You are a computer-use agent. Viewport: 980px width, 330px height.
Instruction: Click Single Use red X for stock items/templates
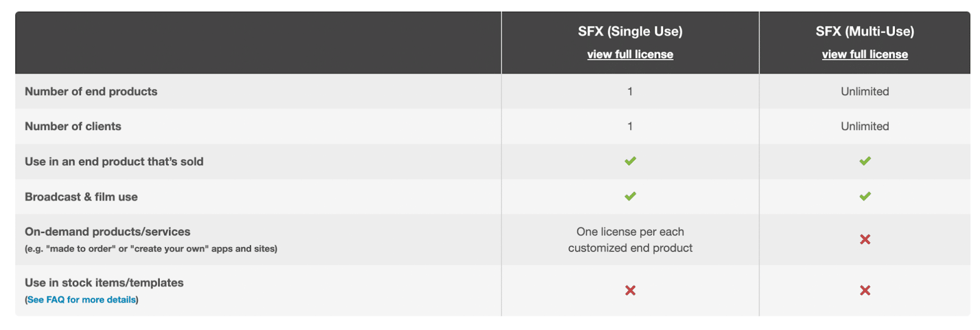click(x=630, y=290)
